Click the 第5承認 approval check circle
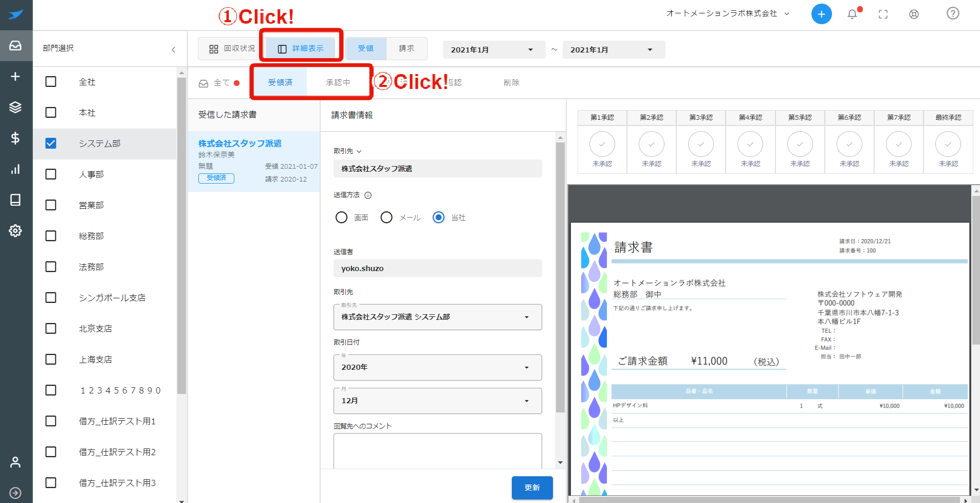The width and height of the screenshot is (980, 503). (800, 145)
